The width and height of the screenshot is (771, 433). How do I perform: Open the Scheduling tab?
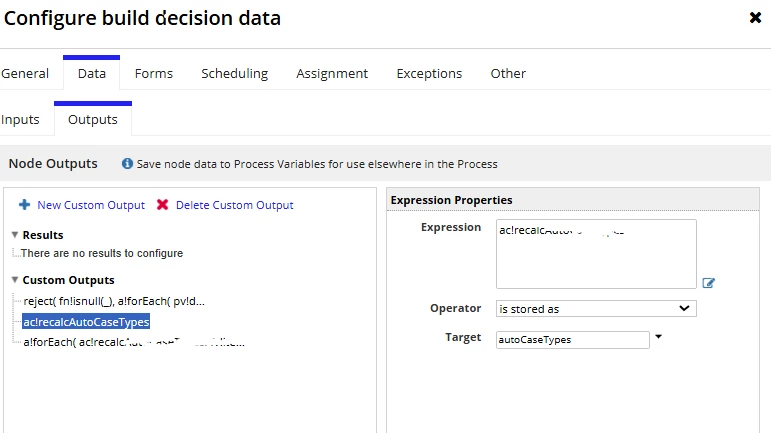tap(235, 73)
